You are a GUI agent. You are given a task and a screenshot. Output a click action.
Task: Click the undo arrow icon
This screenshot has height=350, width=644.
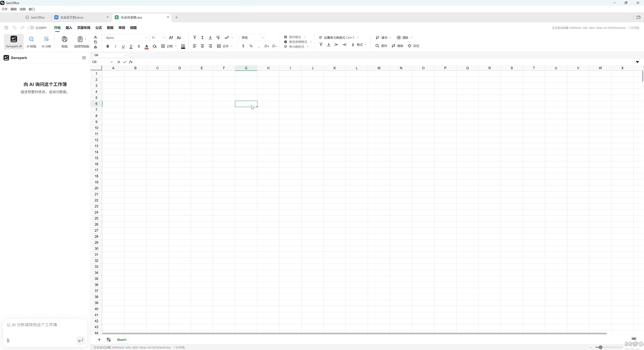tap(14, 28)
